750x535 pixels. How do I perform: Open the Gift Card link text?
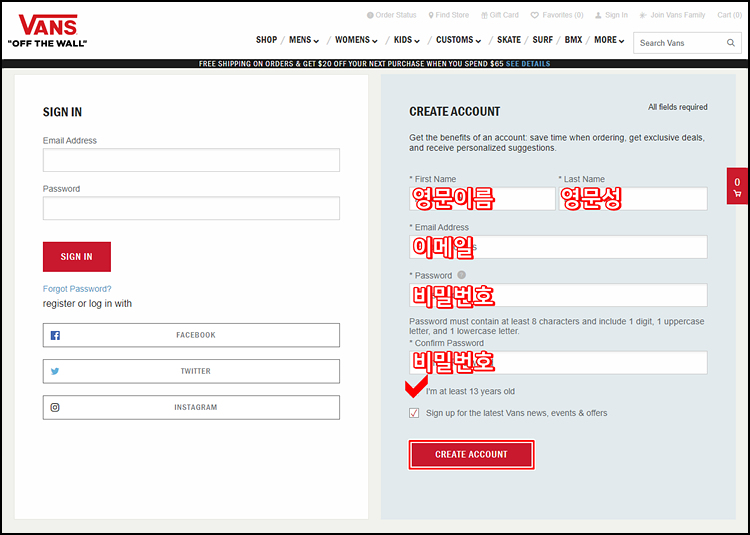coord(504,15)
